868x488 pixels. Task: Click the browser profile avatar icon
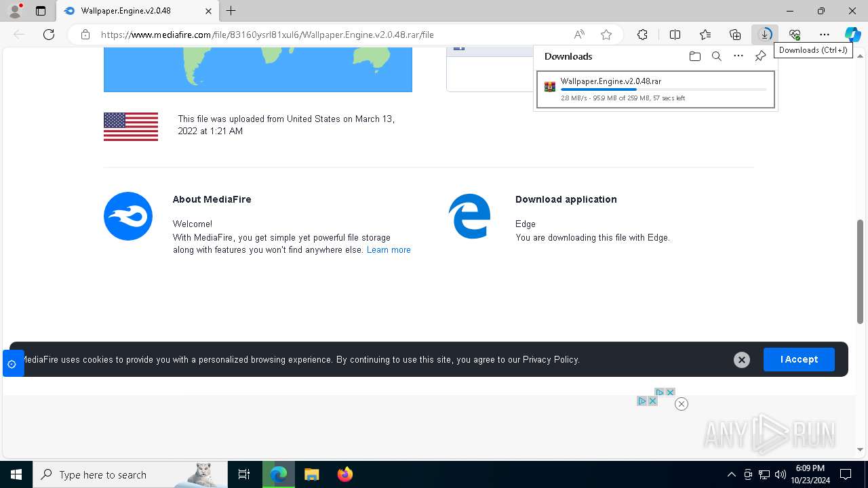point(15,11)
